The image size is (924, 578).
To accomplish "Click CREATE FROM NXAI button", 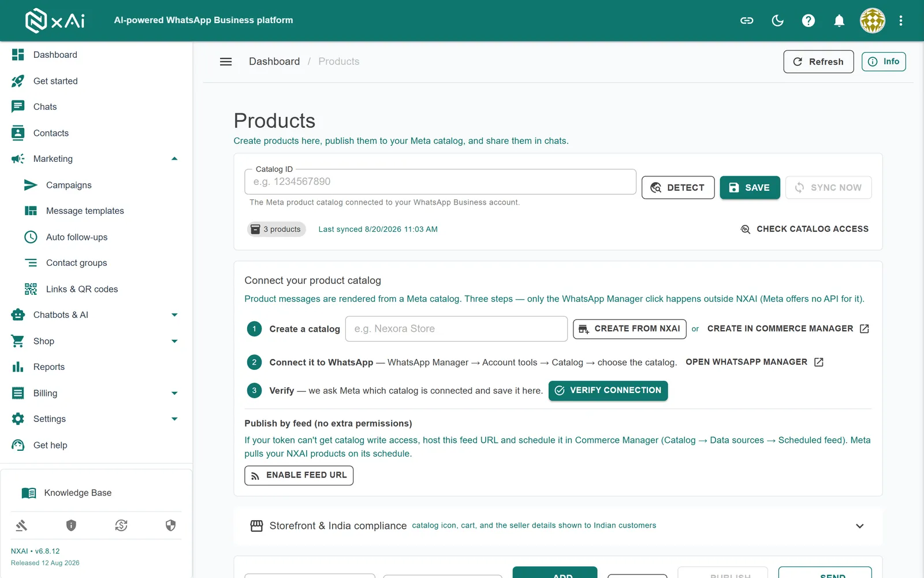I will (629, 329).
